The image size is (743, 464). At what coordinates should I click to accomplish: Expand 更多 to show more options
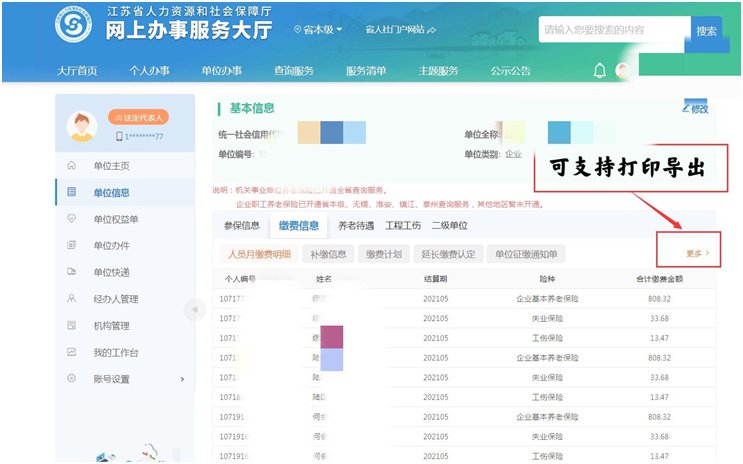click(697, 254)
